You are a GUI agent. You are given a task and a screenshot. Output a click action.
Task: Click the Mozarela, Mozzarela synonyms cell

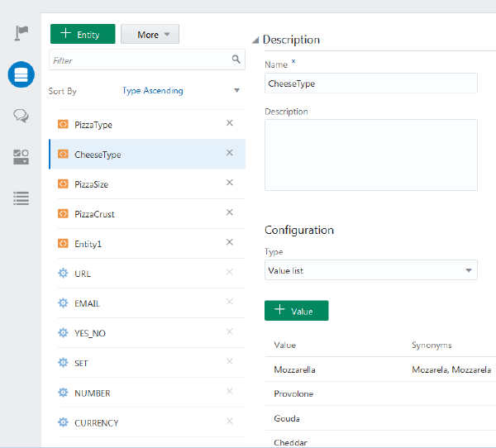[451, 369]
